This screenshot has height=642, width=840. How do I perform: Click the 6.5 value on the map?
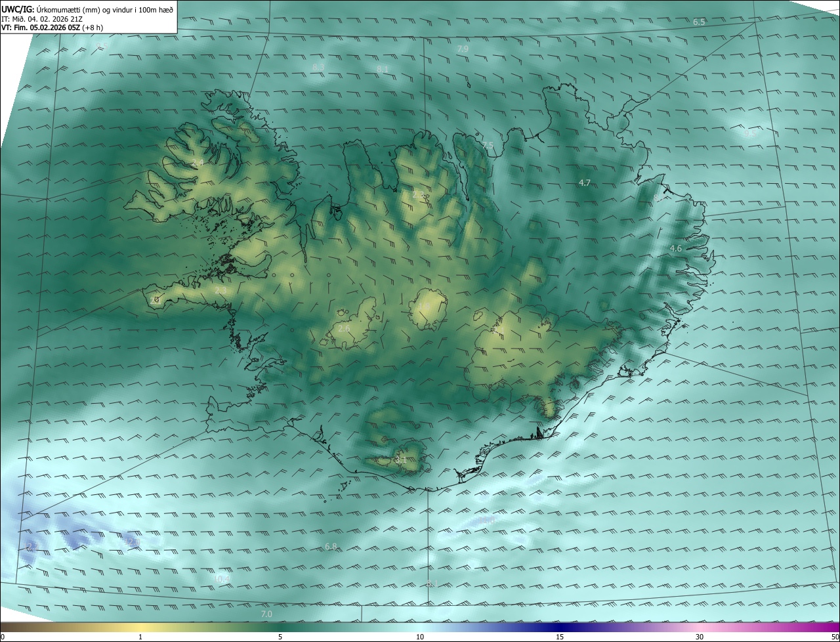pos(699,22)
